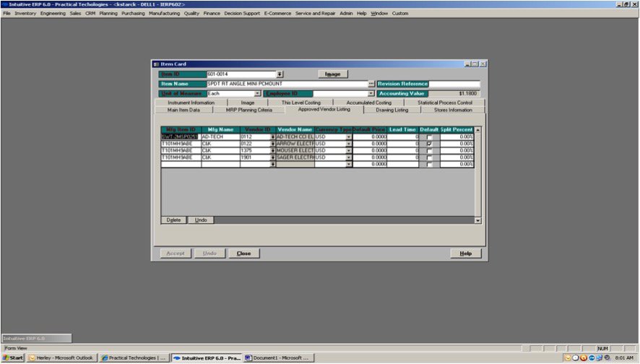Open the Accumulated Costing tab
The width and height of the screenshot is (640, 364).
point(369,103)
